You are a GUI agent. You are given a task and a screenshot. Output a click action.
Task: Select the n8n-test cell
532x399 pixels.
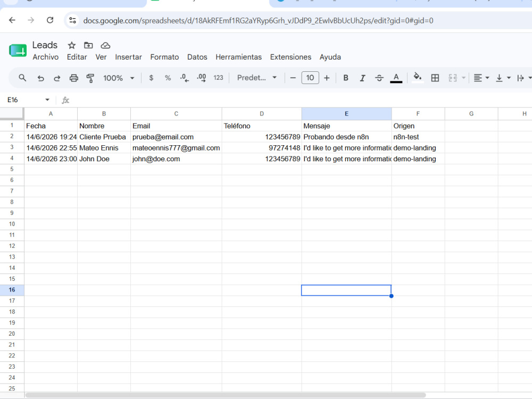click(418, 137)
